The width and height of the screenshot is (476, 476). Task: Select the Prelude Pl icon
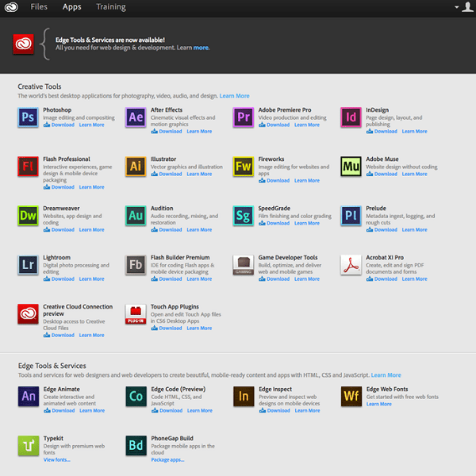point(351,216)
